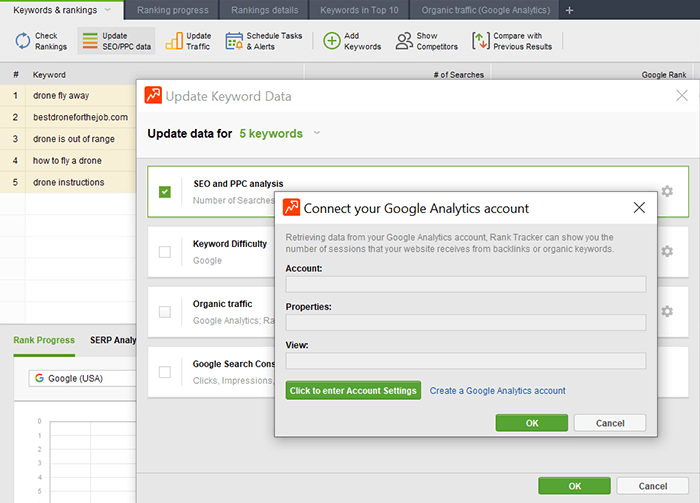Enable the Google Search Console checkbox

165,372
